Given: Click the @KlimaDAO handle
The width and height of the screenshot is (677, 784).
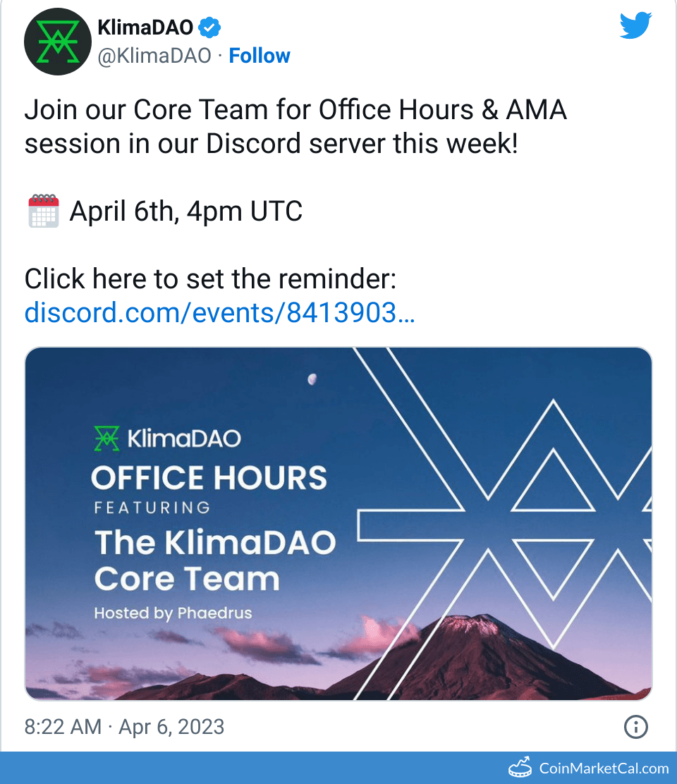Looking at the screenshot, I should pos(154,56).
